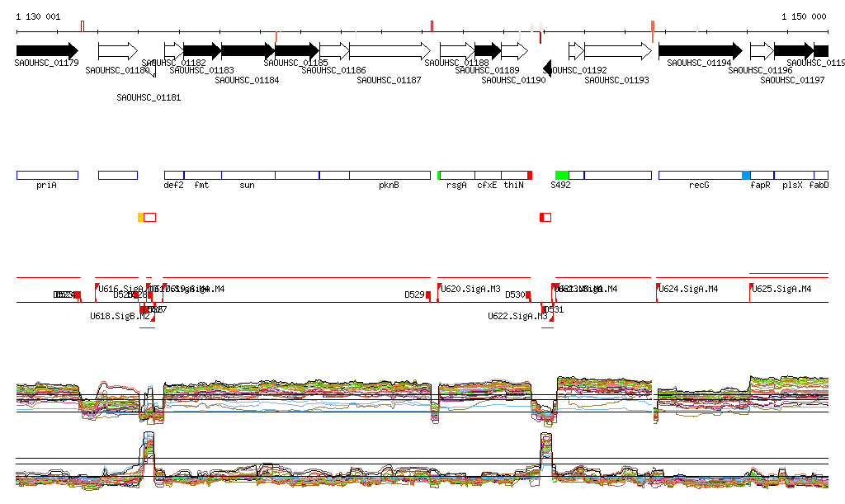Click the light blue box before fapR

(x=746, y=175)
